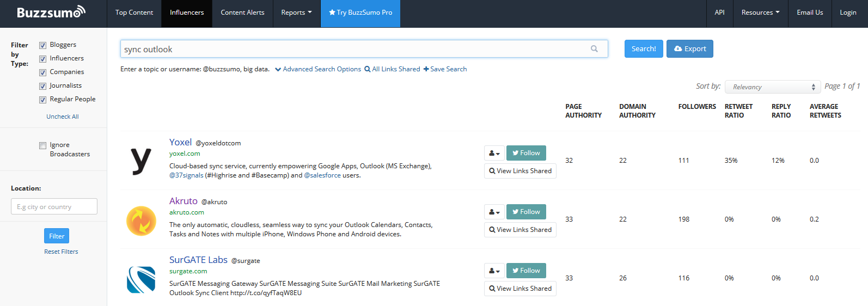Click the Retweet Ratio column header
Image resolution: width=868 pixels, height=306 pixels.
[738, 111]
